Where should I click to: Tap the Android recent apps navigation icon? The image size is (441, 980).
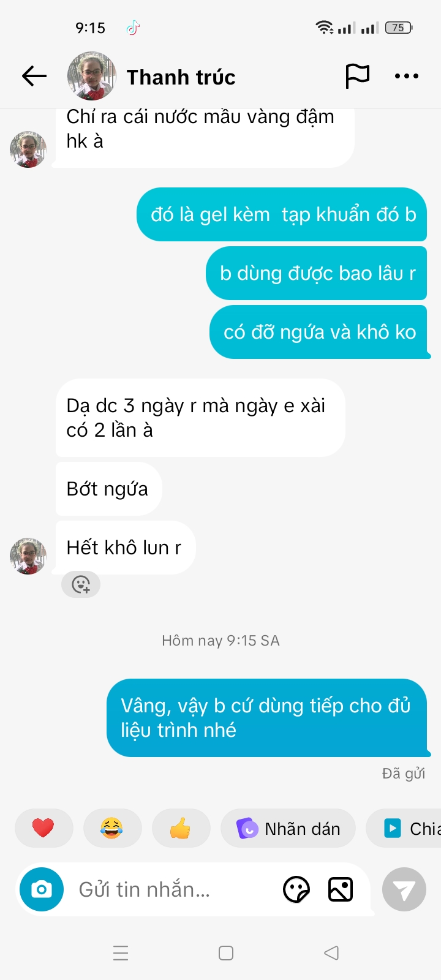coord(121,953)
